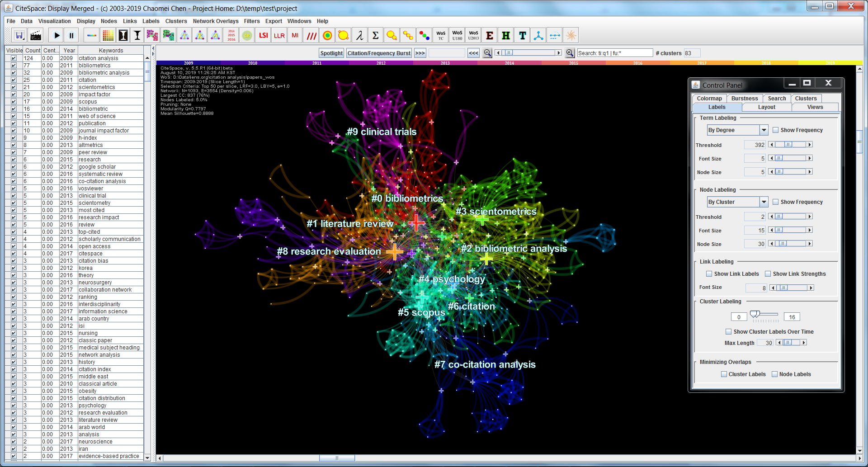The height and width of the screenshot is (467, 868).
Task: Click the red triple-slash icon
Action: 311,35
